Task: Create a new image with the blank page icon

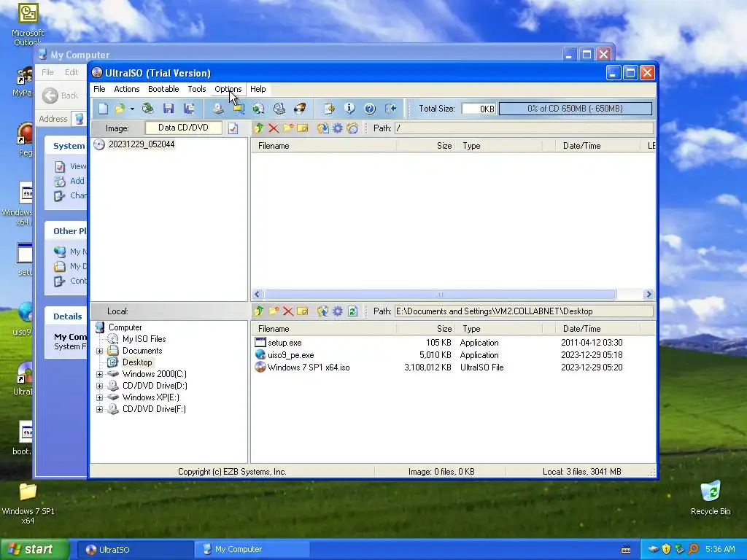Action: [x=104, y=109]
